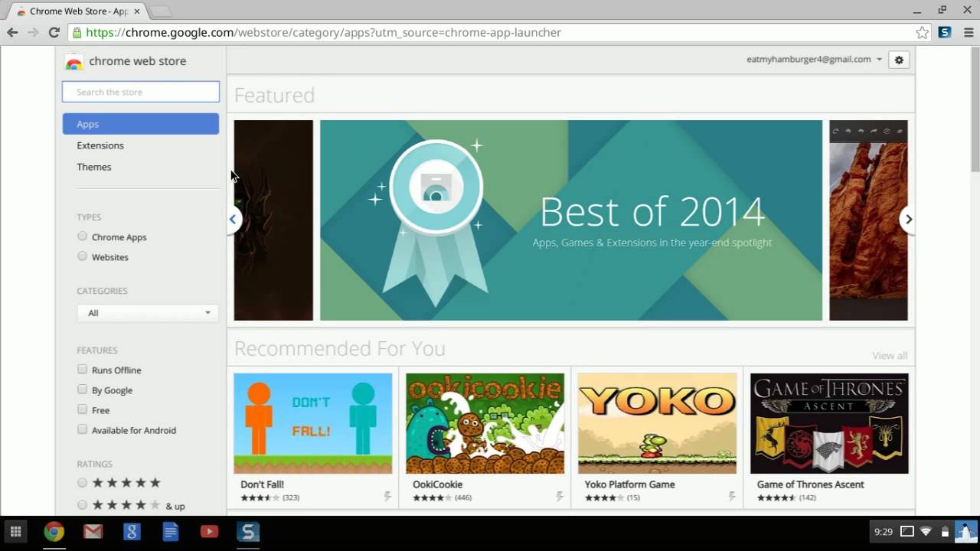Open Game of Thrones Ascent title
980x551 pixels.
tap(811, 484)
